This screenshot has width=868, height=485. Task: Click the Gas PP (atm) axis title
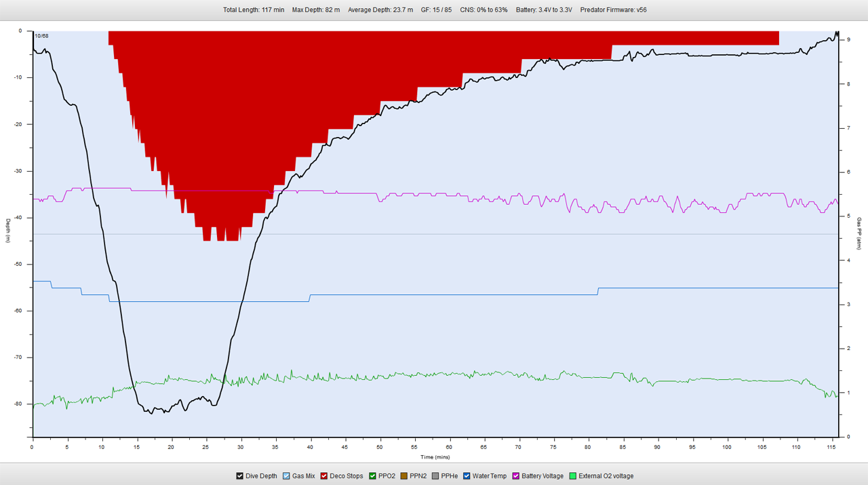click(x=859, y=233)
